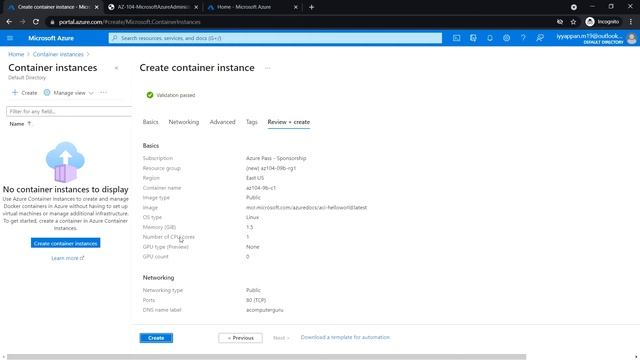Open portal settings gear
Image resolution: width=640 pixels, height=360 pixels.
(507, 38)
